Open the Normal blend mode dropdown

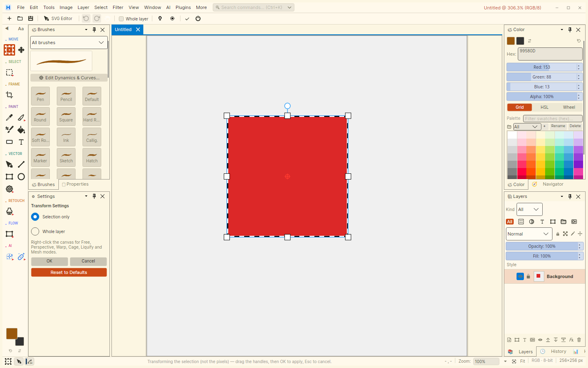[x=529, y=234]
